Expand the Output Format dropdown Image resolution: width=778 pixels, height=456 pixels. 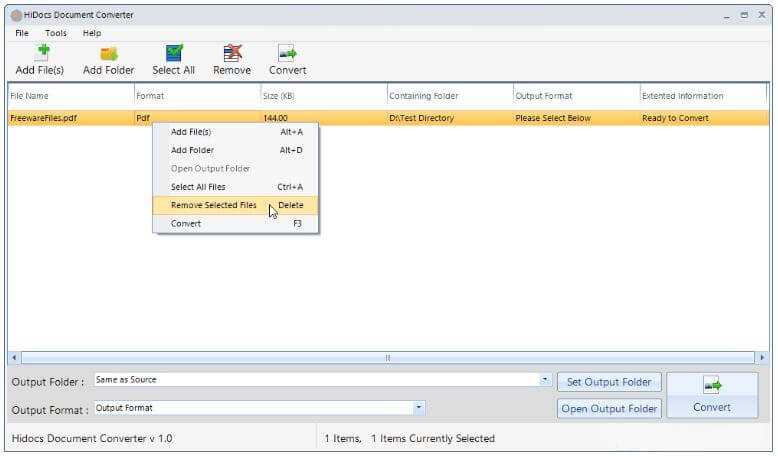[x=419, y=408]
